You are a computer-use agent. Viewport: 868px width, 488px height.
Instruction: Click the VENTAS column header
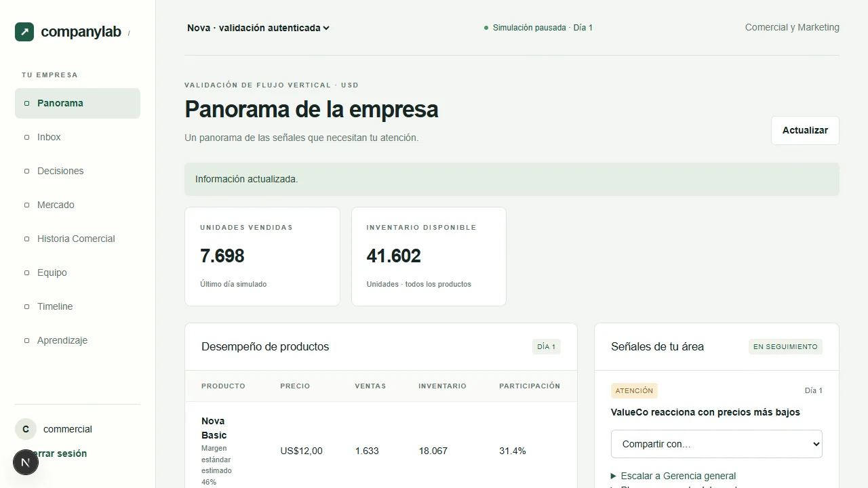[370, 386]
